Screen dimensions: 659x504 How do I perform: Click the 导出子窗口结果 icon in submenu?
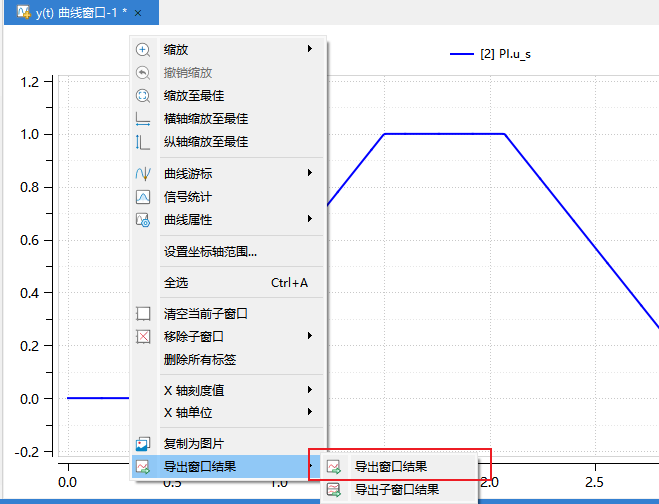point(334,489)
